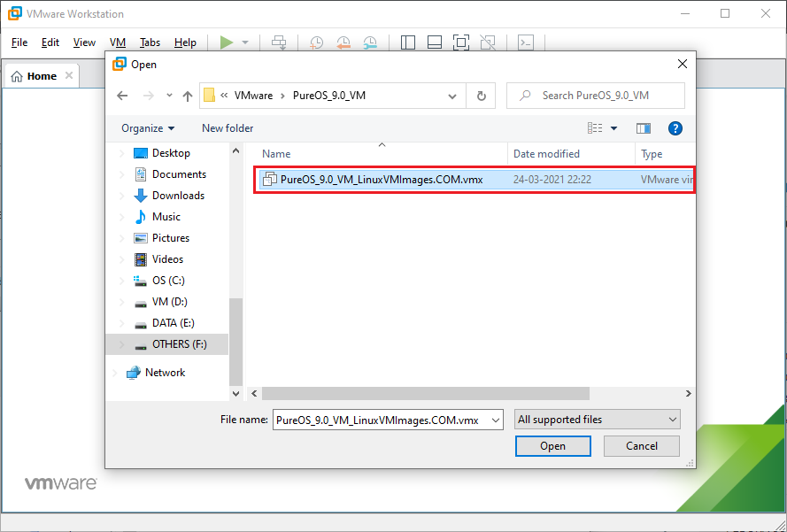Open All supported files type dropdown

pos(598,420)
